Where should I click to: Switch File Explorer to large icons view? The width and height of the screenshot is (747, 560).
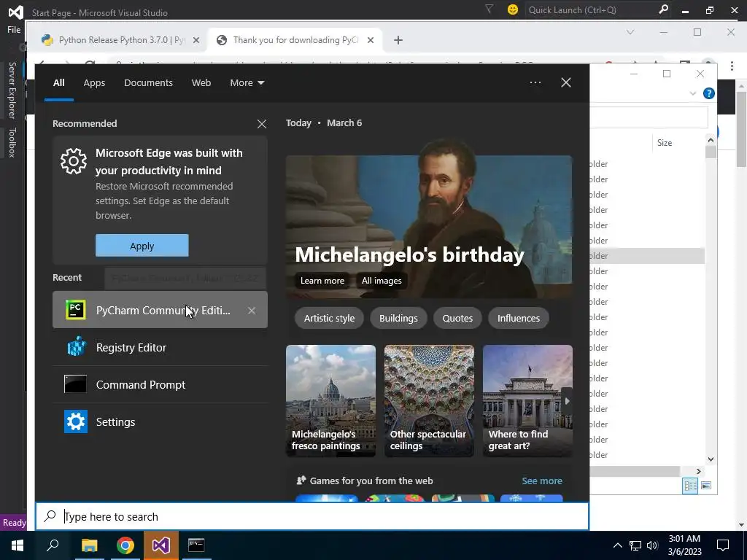coord(706,486)
